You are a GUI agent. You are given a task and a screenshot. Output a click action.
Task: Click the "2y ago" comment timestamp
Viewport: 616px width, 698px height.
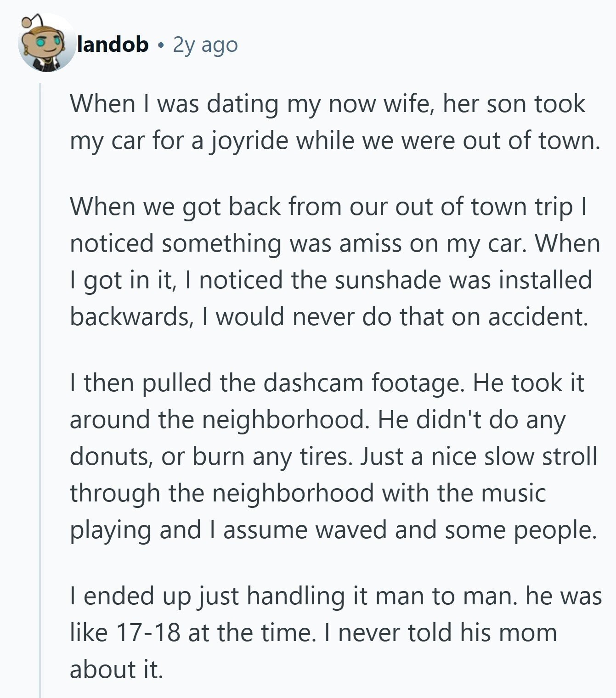(x=205, y=45)
